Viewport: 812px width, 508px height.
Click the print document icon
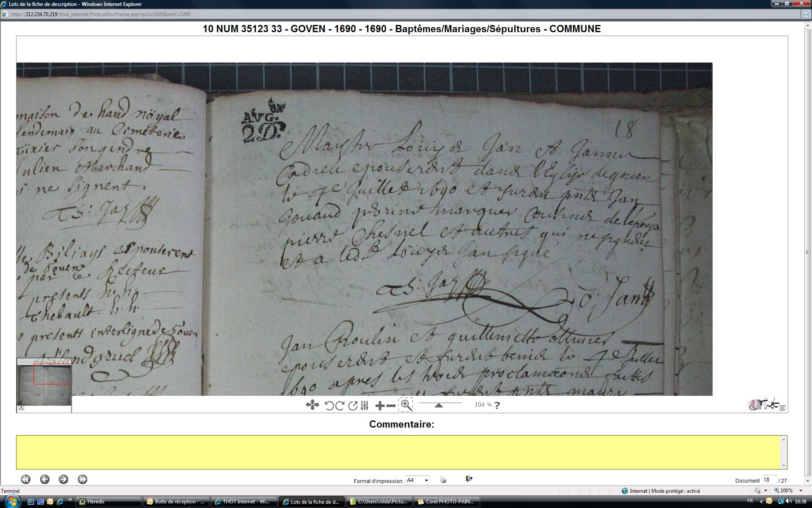[x=443, y=480]
